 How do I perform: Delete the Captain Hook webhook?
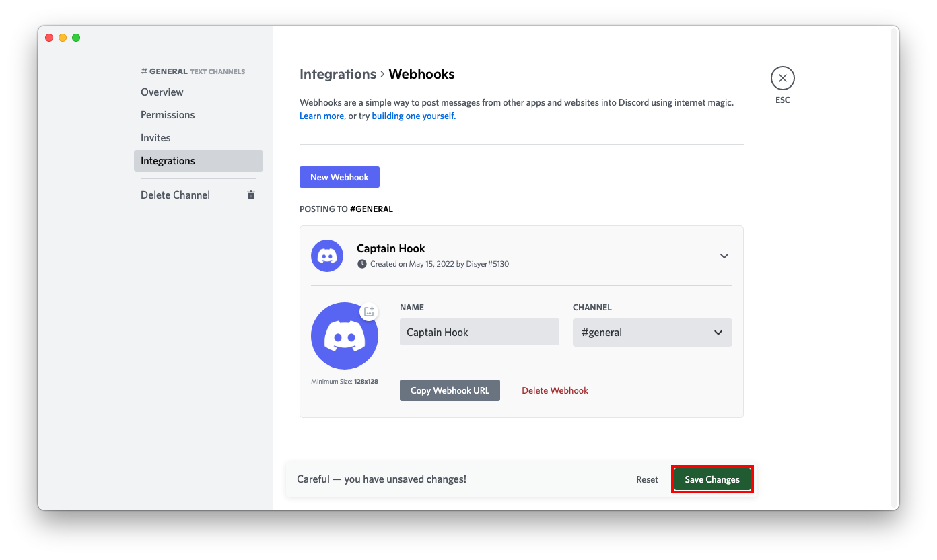click(555, 390)
